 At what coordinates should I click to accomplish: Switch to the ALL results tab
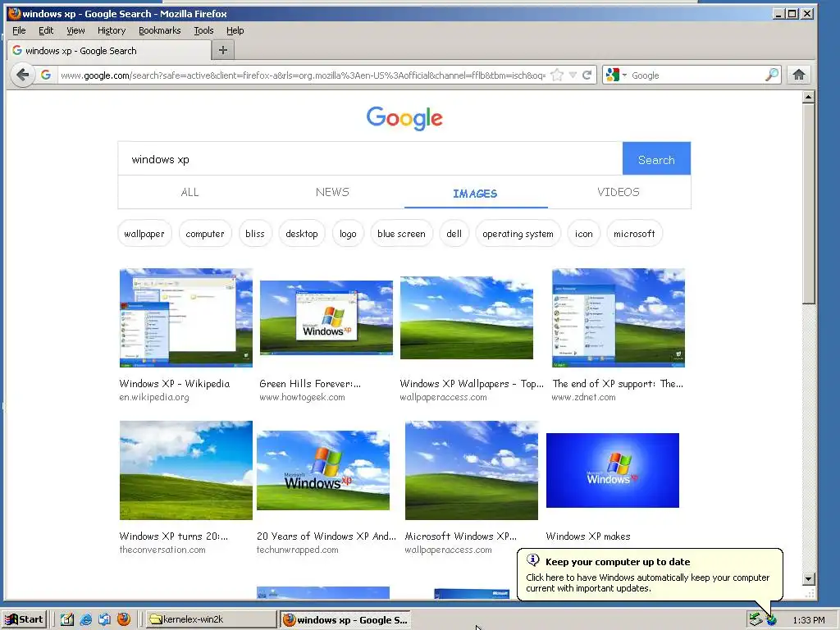189,192
